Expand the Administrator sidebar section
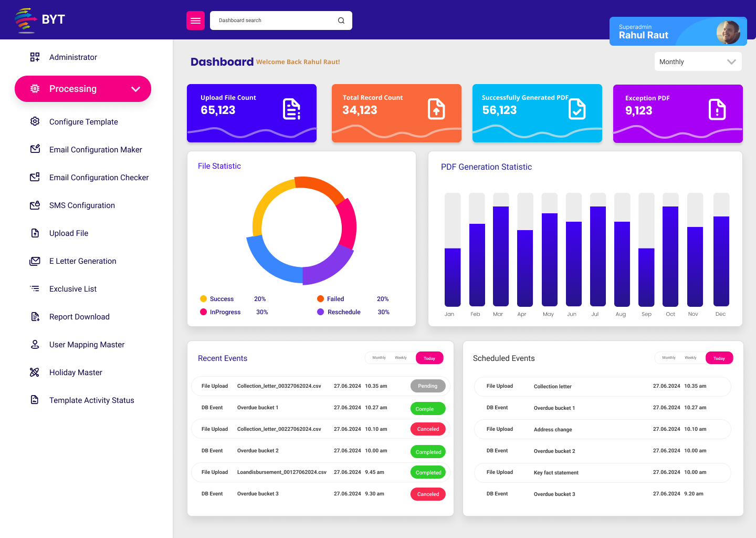Screen dimensions: 756x538 pyautogui.click(x=73, y=57)
